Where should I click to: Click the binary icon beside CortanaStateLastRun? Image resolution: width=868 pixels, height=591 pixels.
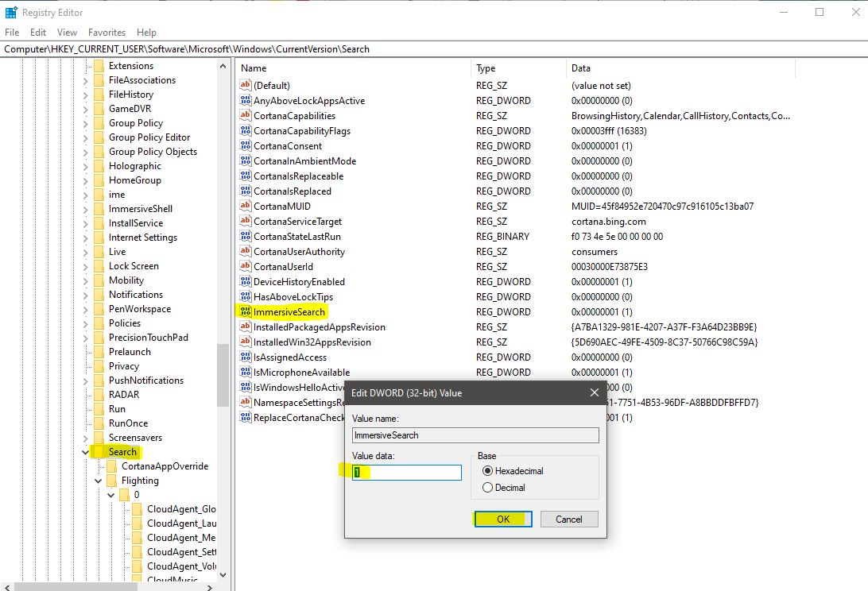(245, 236)
